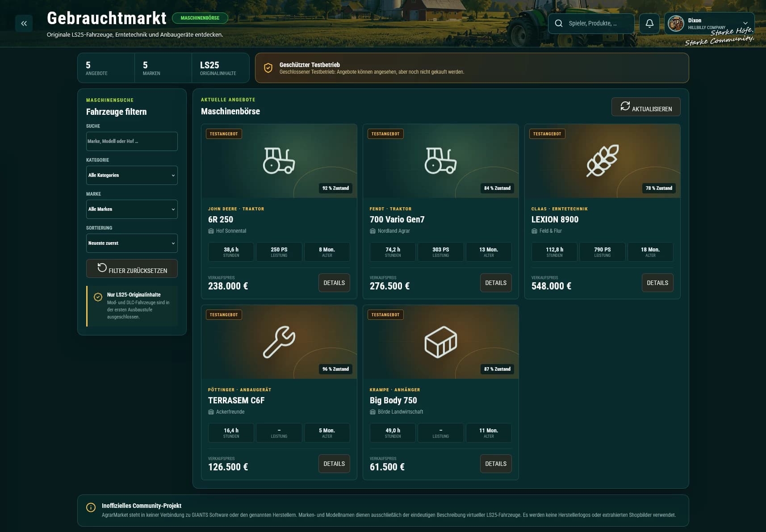This screenshot has width=766, height=532.
Task: Click the info icon beside Inoffizielles Community-Projekt
Action: pos(91,507)
